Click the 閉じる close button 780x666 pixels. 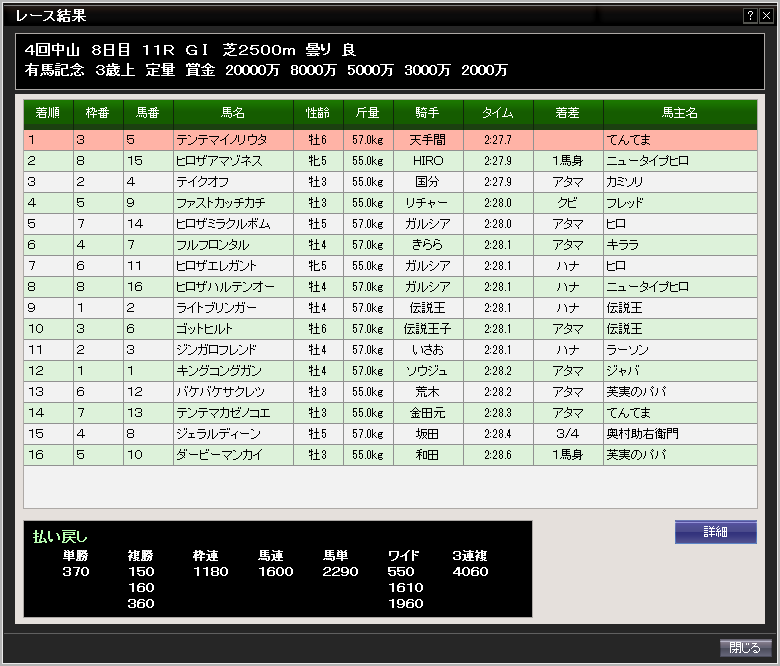click(745, 648)
